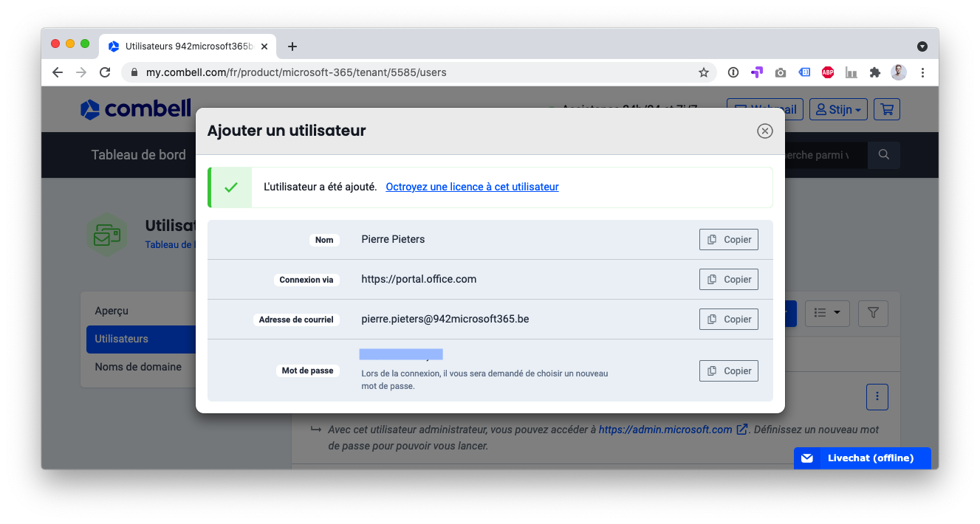Bookmark this page with star icon
Screen dimensions: 980x524
pos(703,72)
